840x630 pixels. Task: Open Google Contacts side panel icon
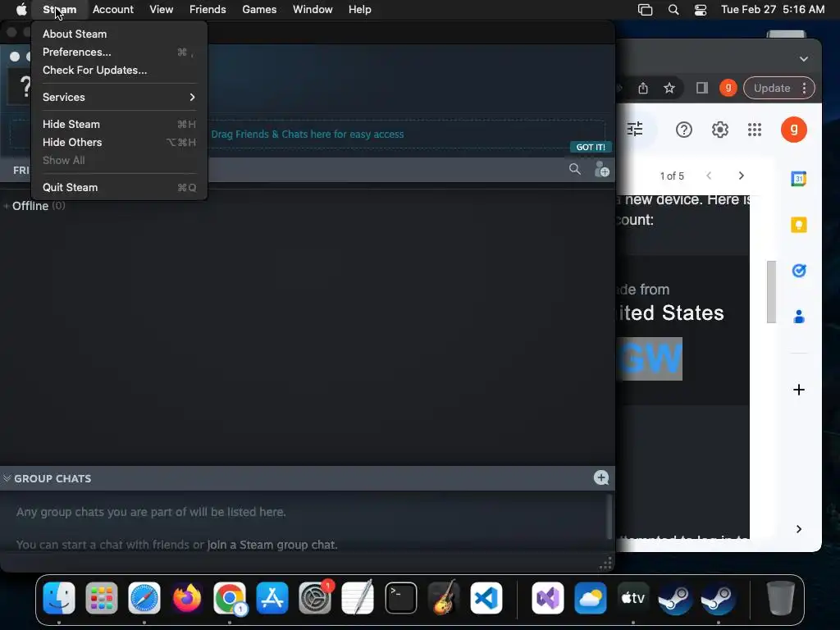798,317
